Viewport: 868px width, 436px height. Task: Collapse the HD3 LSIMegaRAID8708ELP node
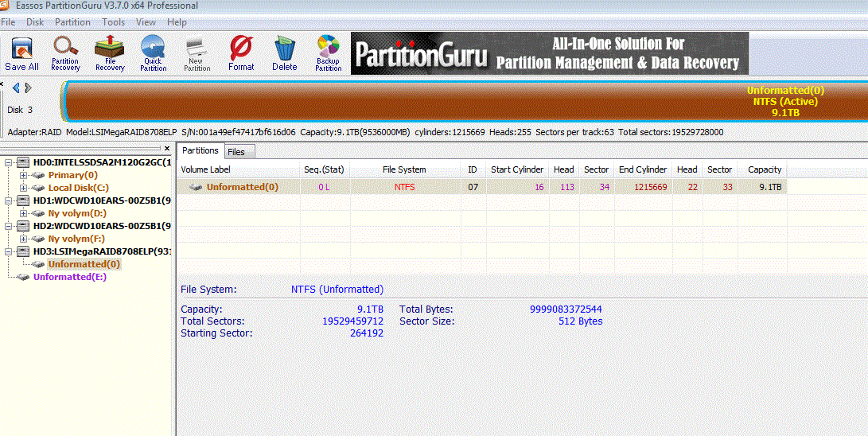tap(8, 251)
